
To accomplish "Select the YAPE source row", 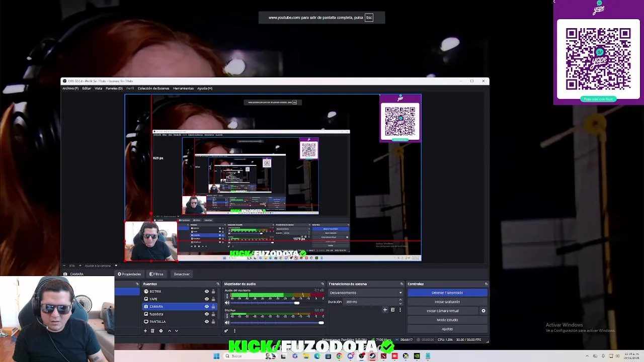I will [x=180, y=299].
